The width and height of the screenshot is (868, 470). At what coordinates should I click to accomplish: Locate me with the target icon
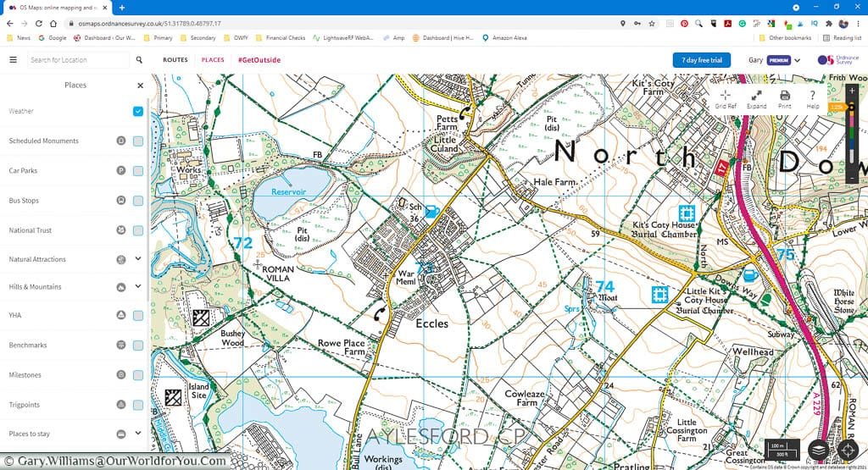847,450
